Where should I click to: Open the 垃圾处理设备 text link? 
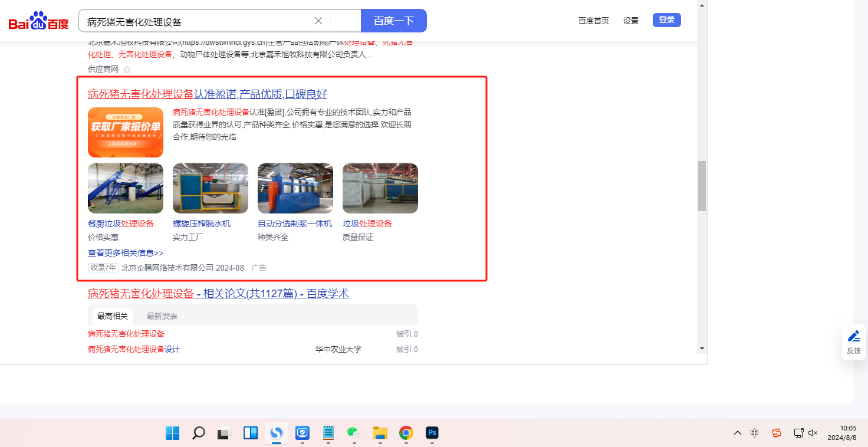point(367,224)
